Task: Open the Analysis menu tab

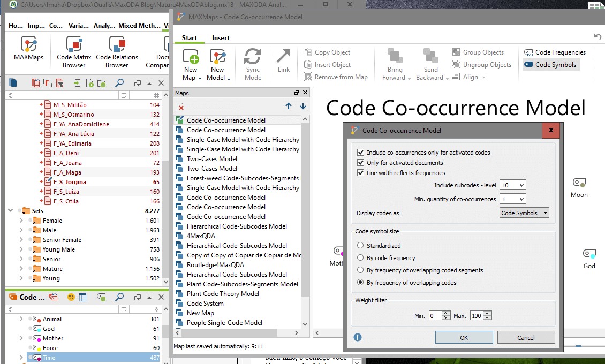Action: (x=104, y=26)
